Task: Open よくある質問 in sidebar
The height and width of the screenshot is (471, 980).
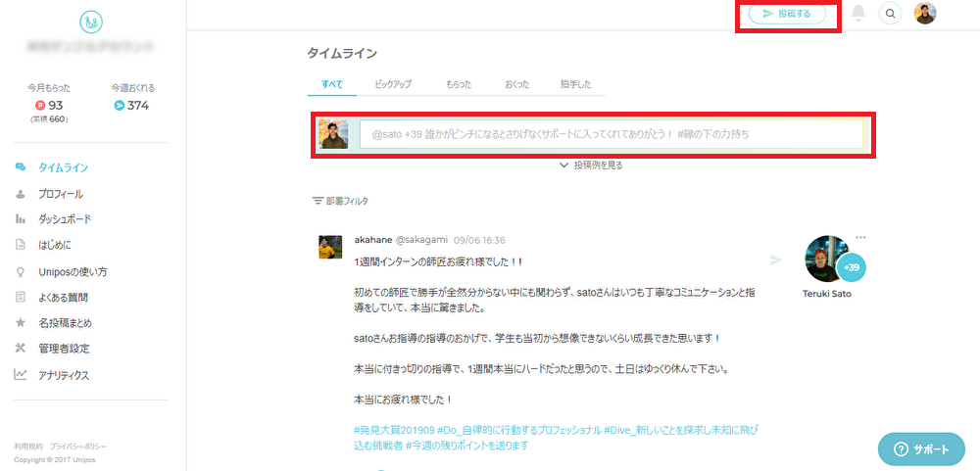Action: 63,298
